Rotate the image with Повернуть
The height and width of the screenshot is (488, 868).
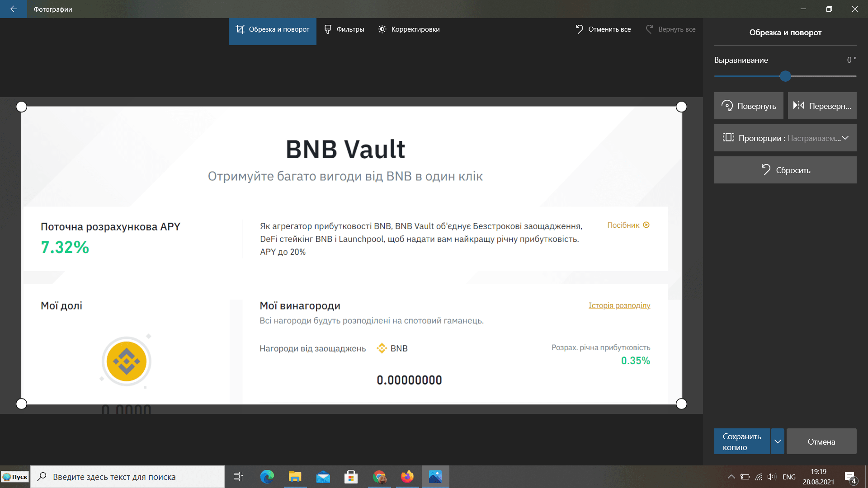tap(749, 106)
